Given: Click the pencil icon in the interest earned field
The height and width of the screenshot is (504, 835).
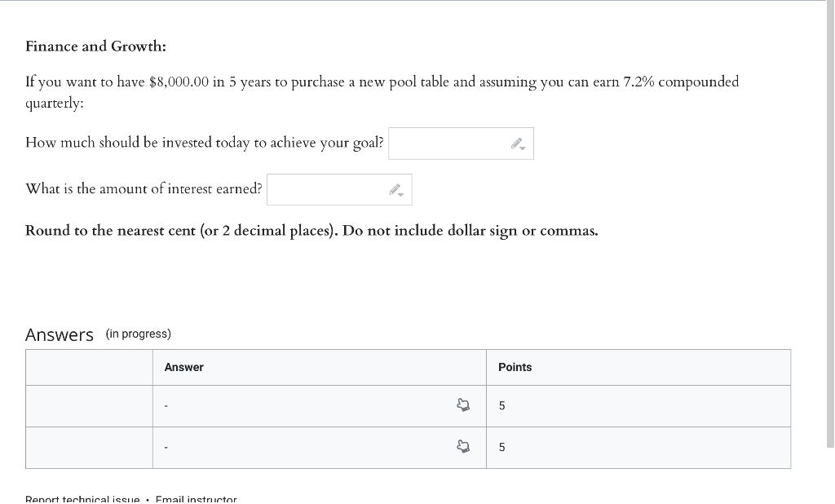Looking at the screenshot, I should click(396, 190).
